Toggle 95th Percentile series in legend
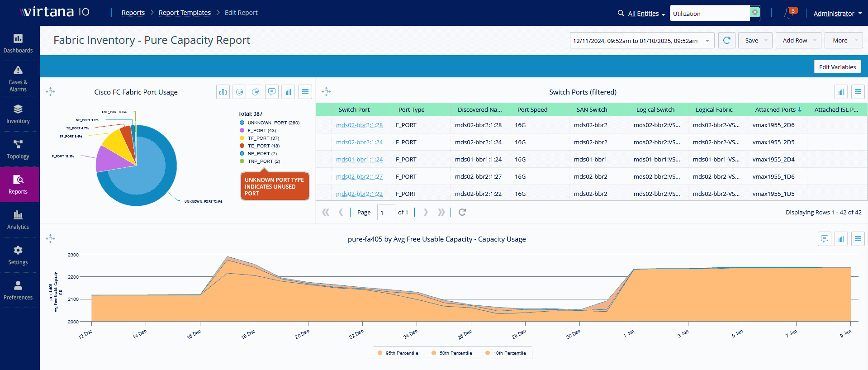 coord(398,353)
